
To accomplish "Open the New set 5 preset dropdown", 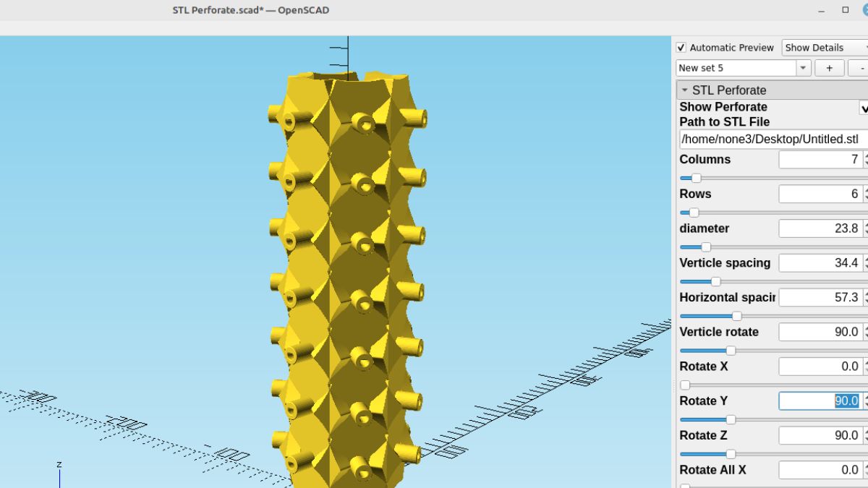I will (803, 68).
